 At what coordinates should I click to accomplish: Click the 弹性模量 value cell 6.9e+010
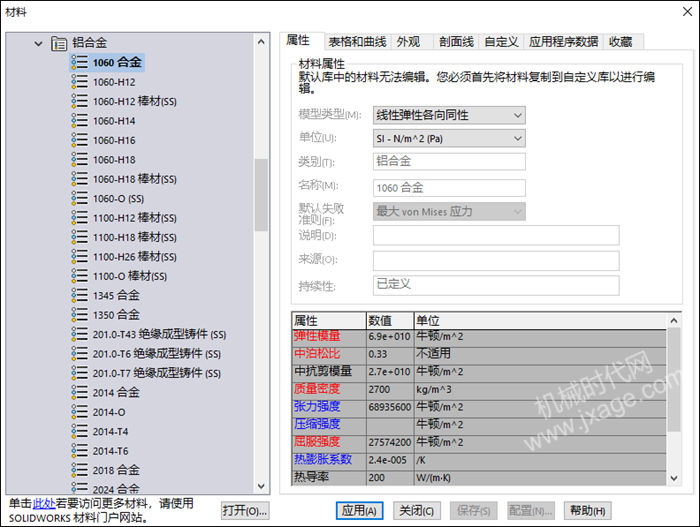click(x=390, y=336)
